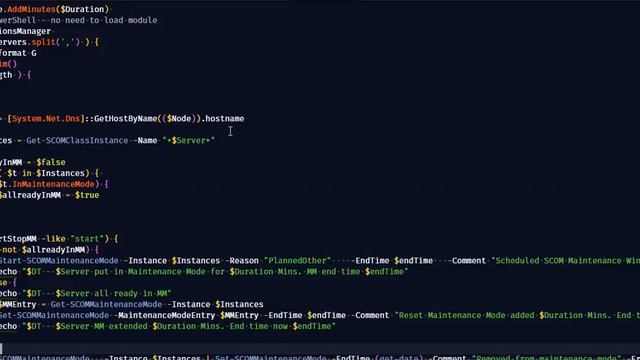640x360 pixels.
Task: Click the -not operator
Action: 8,249
